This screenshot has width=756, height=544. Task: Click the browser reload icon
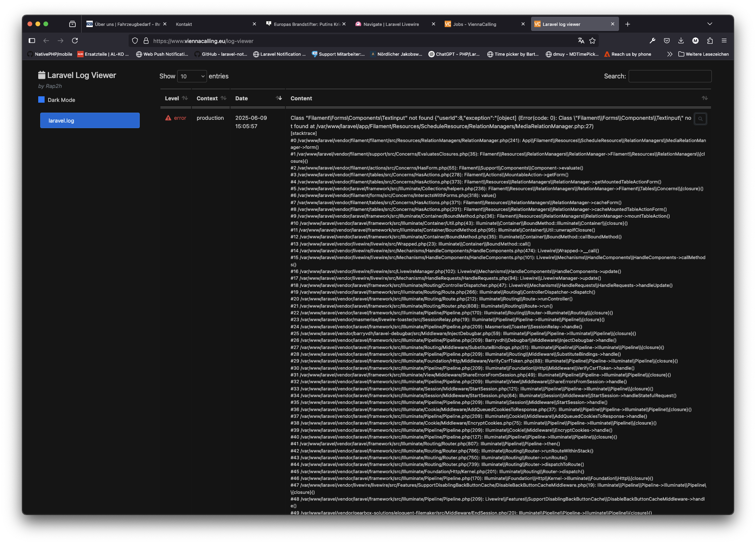[75, 41]
